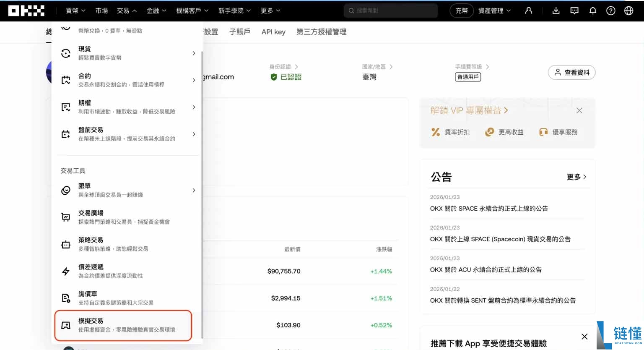Open the 買幣 dropdown menu
The width and height of the screenshot is (644, 350).
(x=75, y=10)
